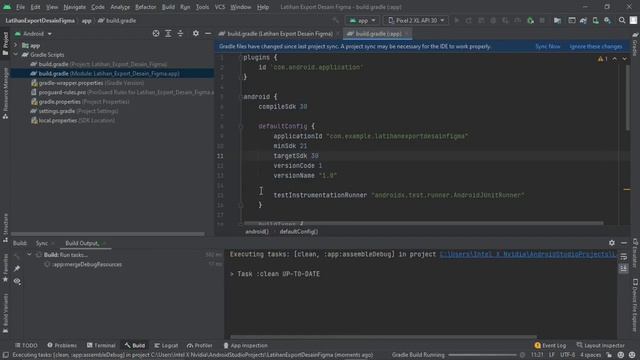Click Expand All in Project panel

[168, 34]
